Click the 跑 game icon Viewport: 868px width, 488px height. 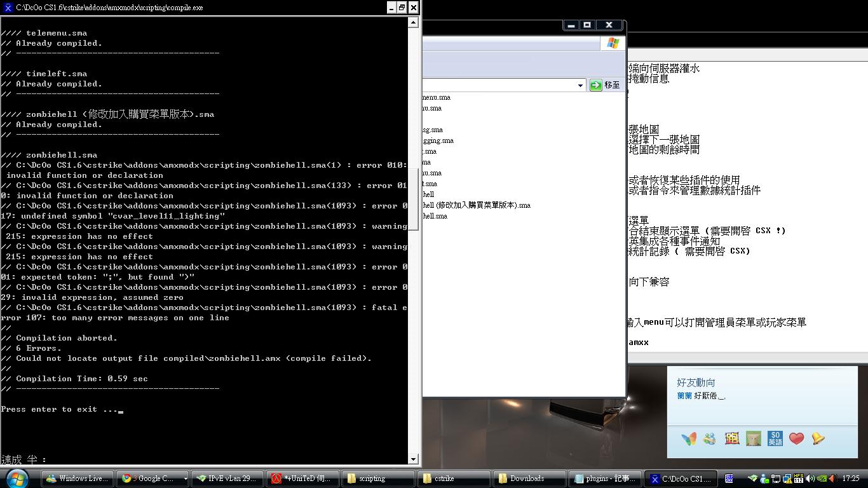point(731,438)
